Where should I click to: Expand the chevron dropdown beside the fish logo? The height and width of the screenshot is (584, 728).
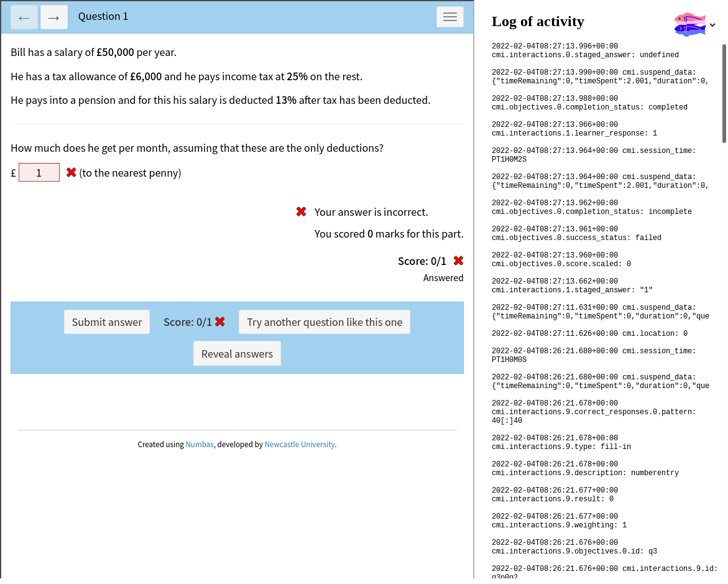click(x=712, y=25)
